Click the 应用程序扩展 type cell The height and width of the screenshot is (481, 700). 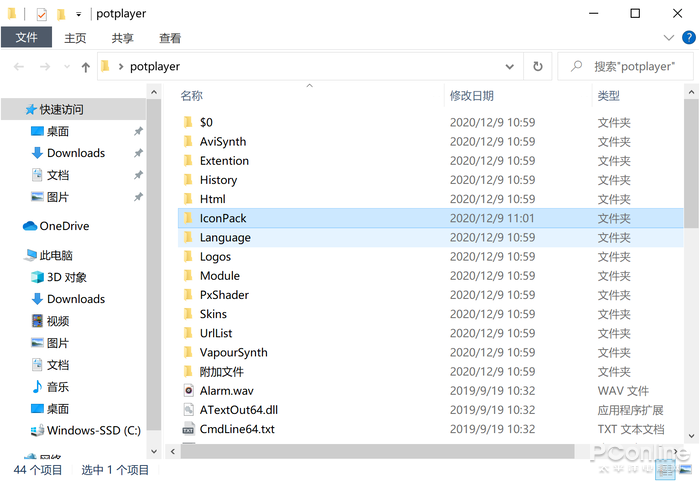coord(630,410)
